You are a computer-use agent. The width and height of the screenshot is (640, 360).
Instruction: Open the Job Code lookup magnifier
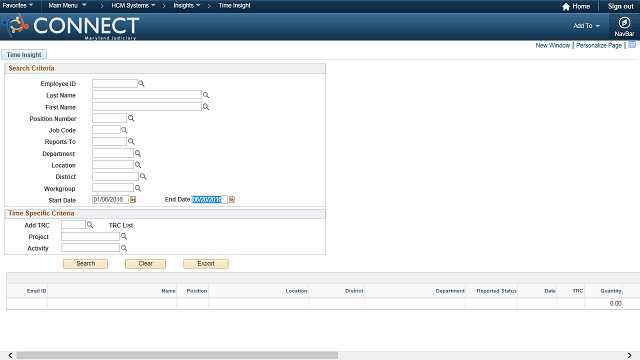(124, 130)
